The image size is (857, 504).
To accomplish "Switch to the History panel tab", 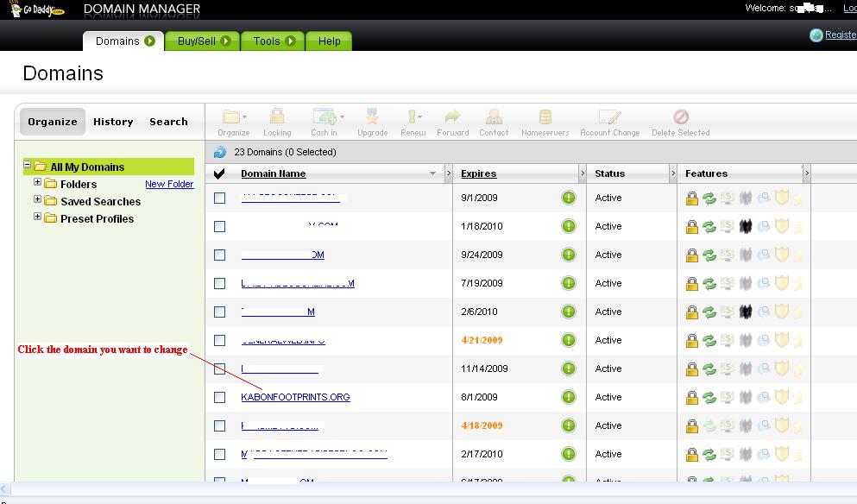I will [113, 122].
